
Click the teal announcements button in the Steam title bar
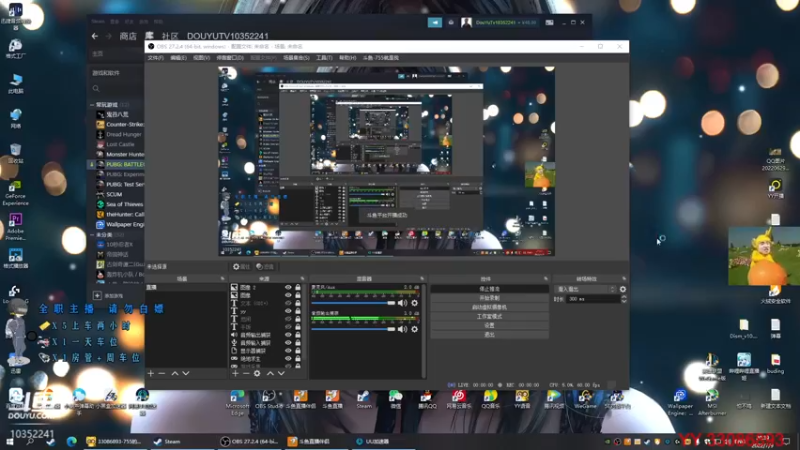[x=435, y=22]
